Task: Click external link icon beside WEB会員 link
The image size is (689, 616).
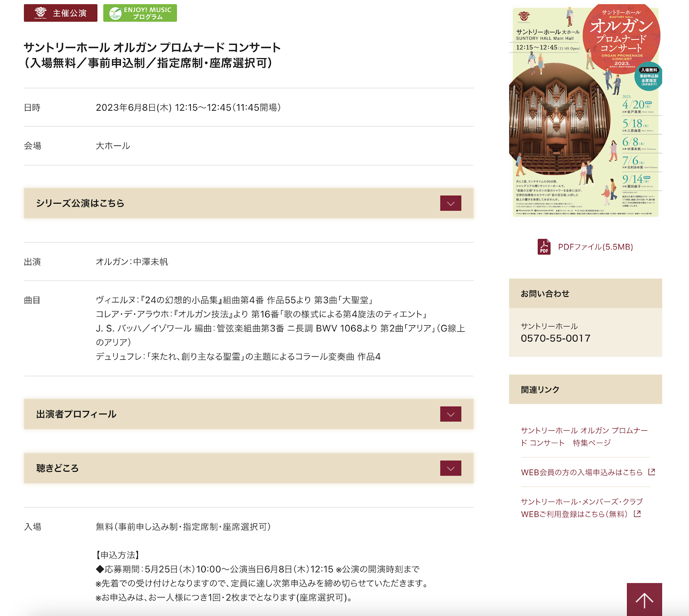Action: point(652,472)
